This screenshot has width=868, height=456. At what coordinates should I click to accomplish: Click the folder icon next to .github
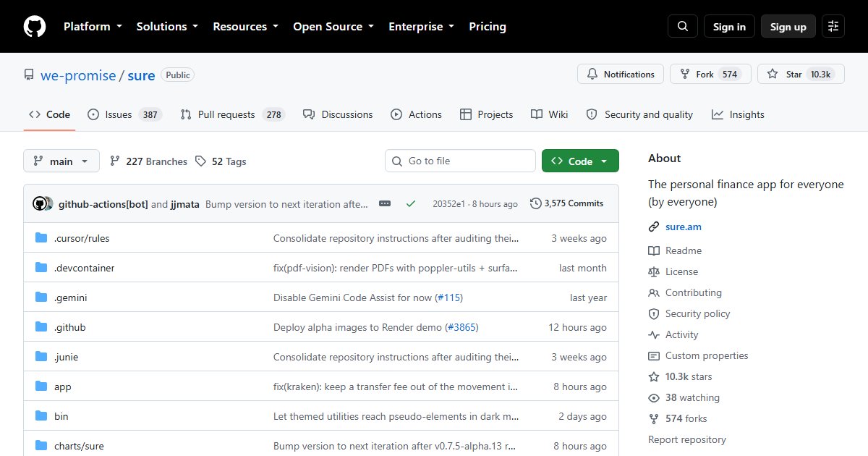click(x=41, y=327)
